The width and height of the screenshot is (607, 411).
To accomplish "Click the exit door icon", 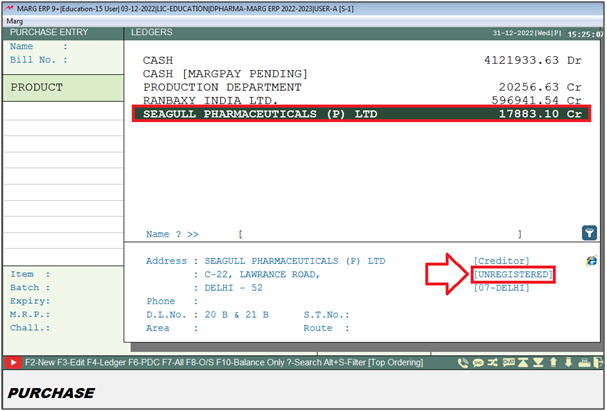I will (598, 362).
